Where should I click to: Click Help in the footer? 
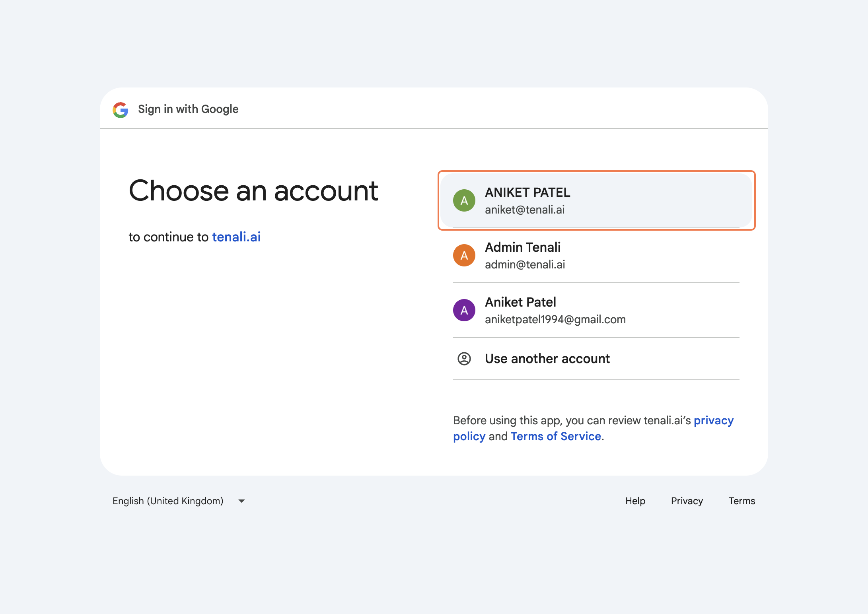click(x=635, y=501)
